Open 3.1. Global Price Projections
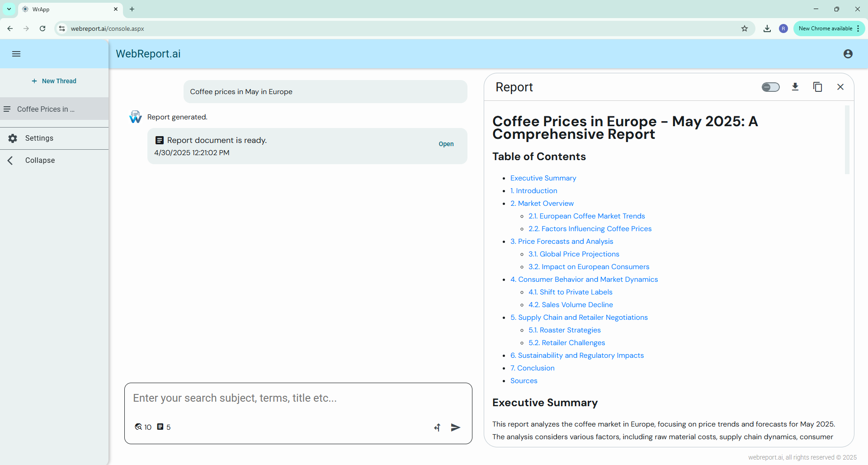 coord(574,254)
